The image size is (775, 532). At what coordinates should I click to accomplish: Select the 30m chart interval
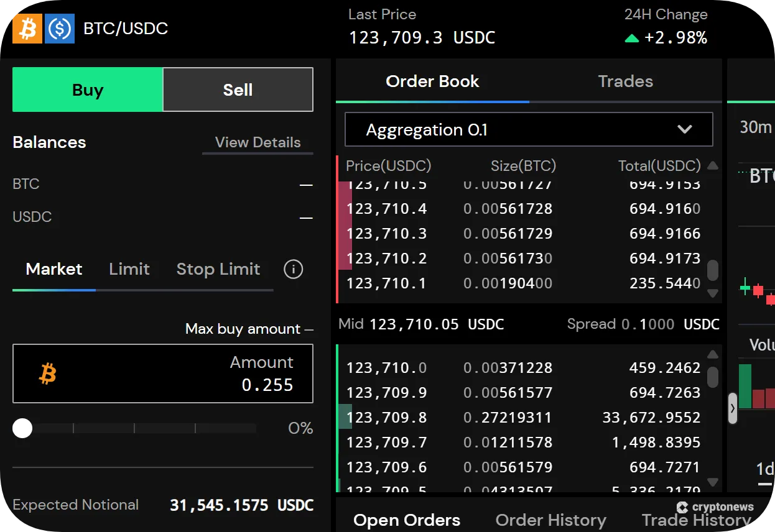tap(755, 127)
